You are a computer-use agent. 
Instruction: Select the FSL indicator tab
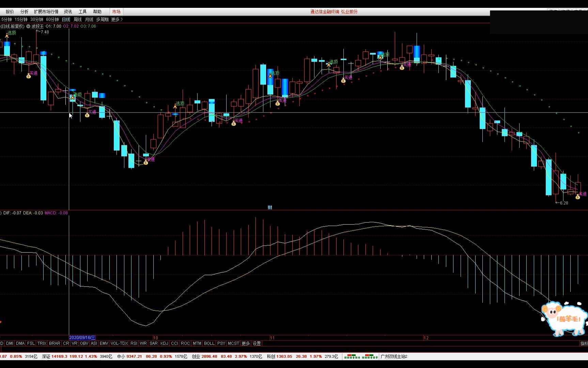coord(31,343)
